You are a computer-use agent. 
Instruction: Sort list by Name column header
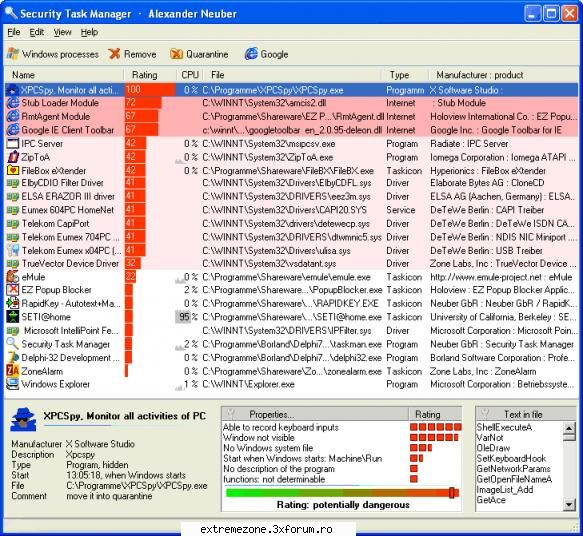(x=64, y=75)
